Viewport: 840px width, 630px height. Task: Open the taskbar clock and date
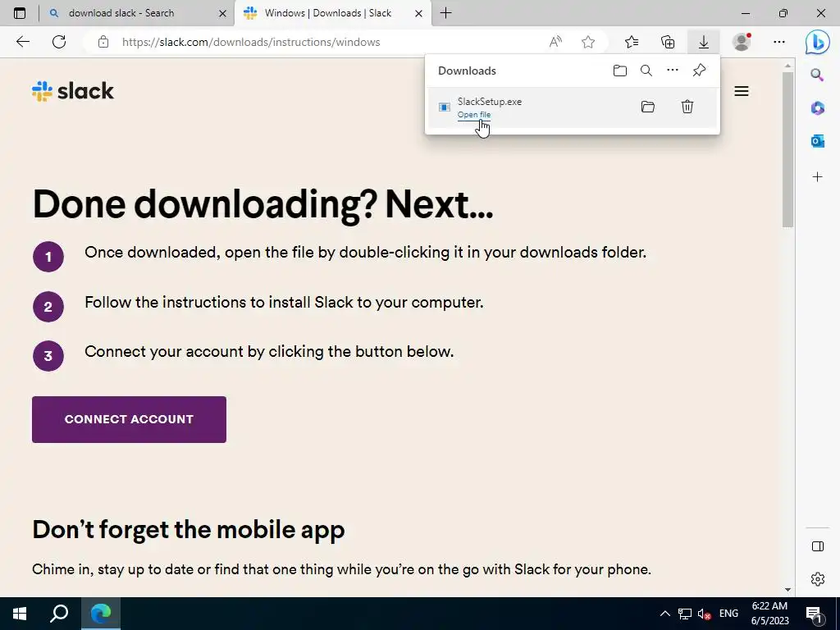click(x=769, y=614)
